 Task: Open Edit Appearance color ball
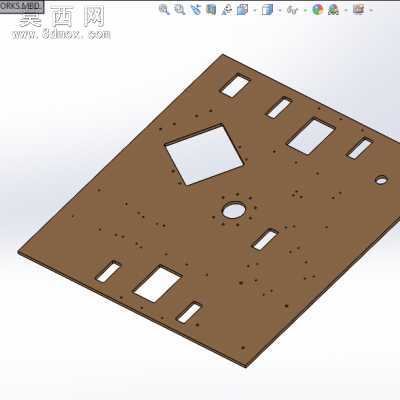coord(318,10)
